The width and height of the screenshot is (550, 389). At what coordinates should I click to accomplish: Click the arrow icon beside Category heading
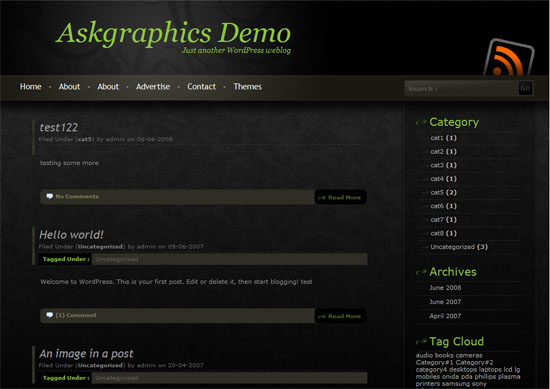click(421, 122)
